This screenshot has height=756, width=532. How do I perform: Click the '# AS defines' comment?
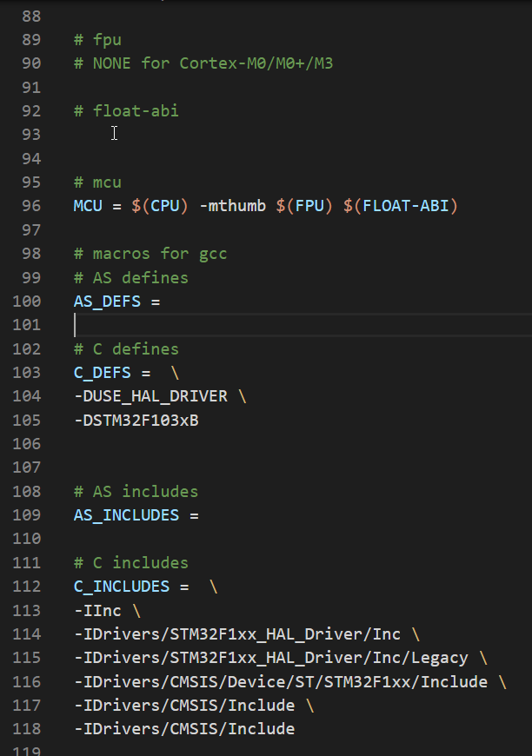131,278
